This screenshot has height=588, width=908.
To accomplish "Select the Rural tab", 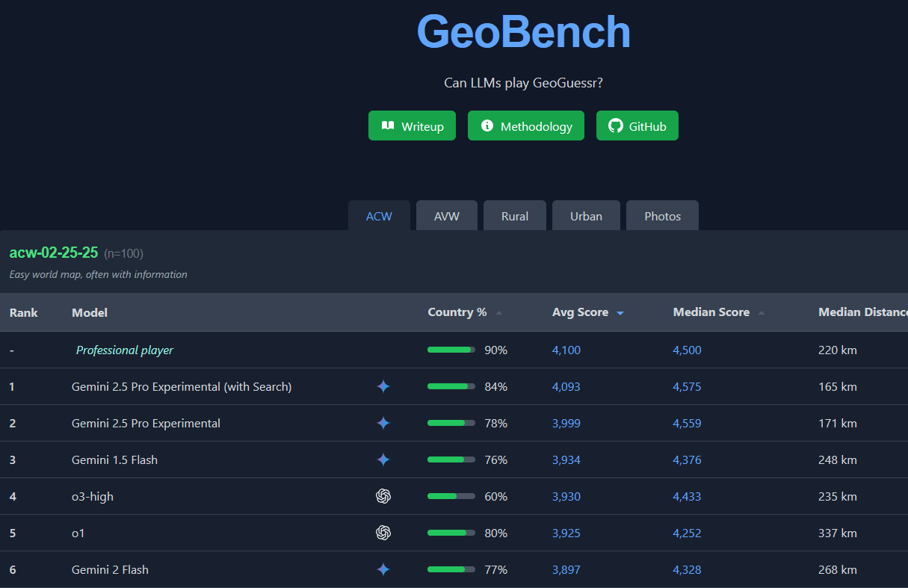I will [515, 216].
